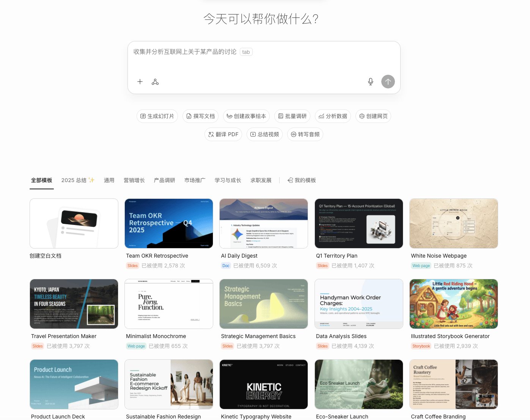Click the tab key hint badge

coord(246,52)
